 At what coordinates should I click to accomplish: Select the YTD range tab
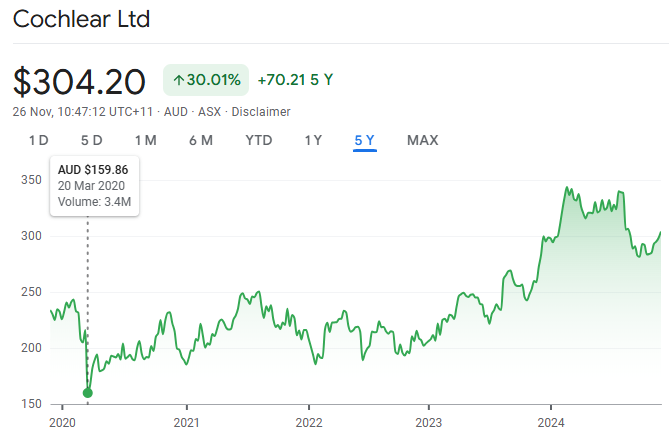click(259, 140)
